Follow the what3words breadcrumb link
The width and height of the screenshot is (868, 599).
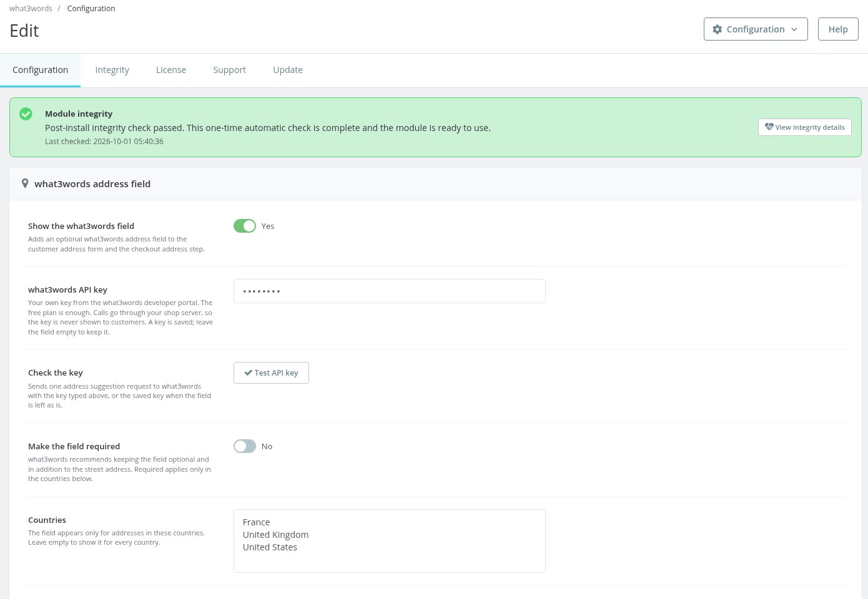(31, 8)
